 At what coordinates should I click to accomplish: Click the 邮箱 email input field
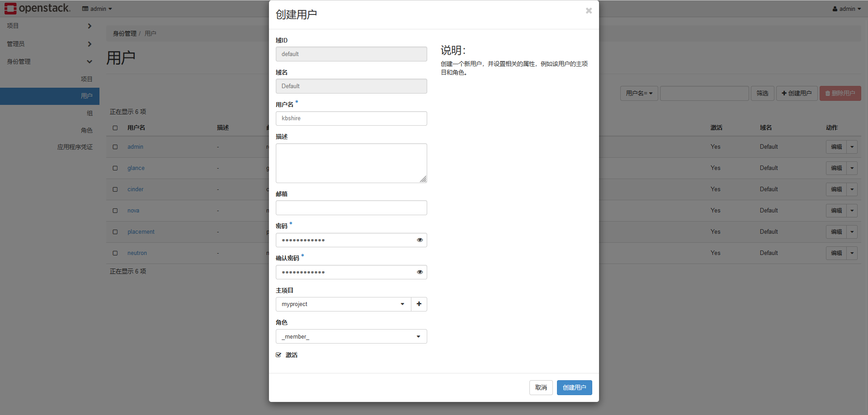point(351,208)
